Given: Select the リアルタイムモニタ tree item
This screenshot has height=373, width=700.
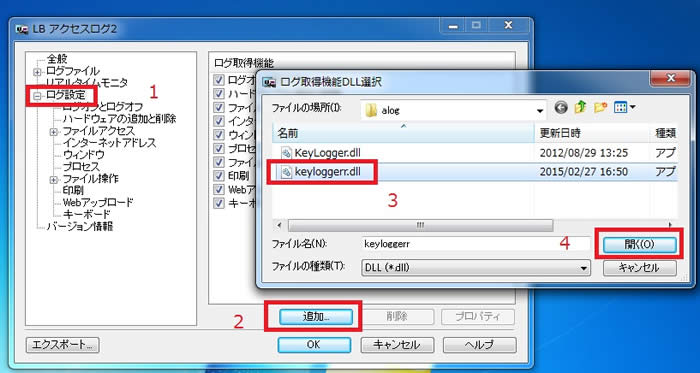Looking at the screenshot, I should point(87,83).
